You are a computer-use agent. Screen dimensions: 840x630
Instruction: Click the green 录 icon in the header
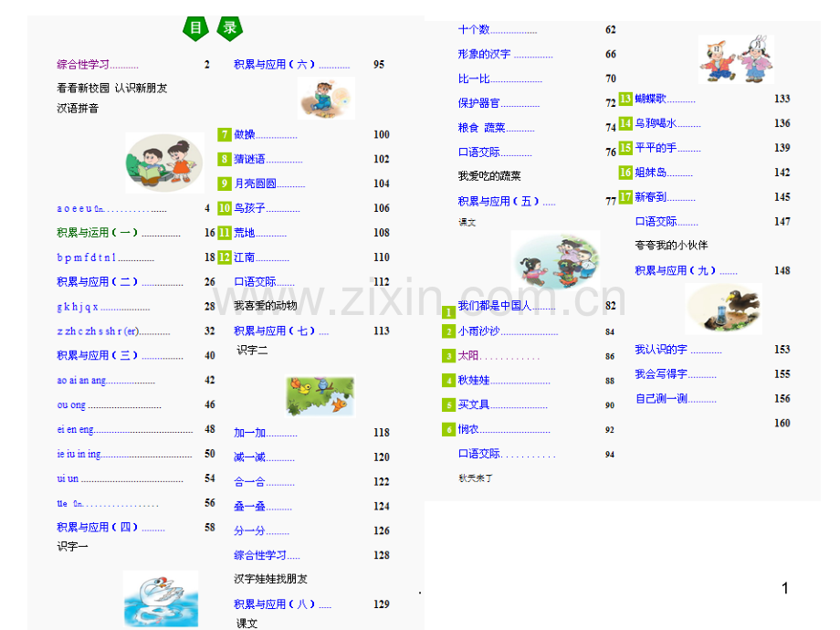pyautogui.click(x=229, y=28)
